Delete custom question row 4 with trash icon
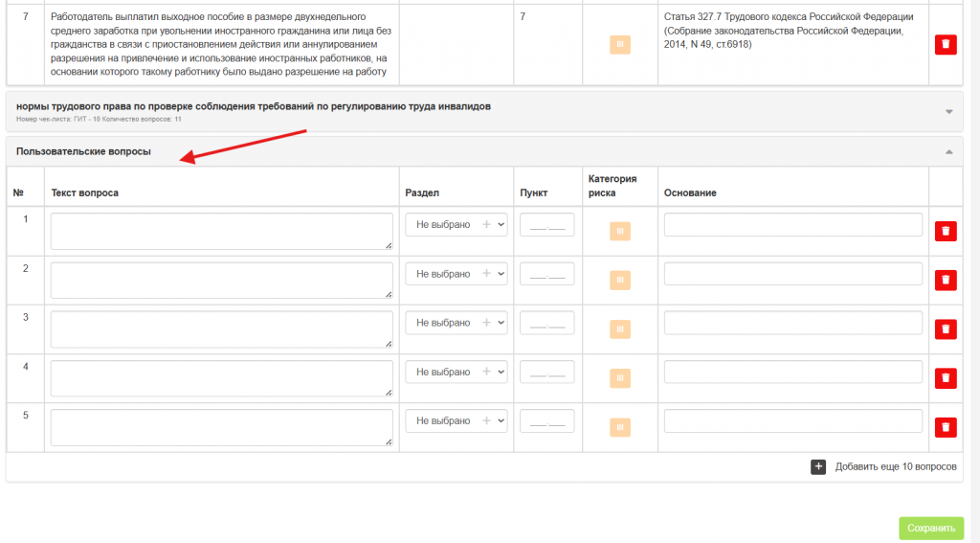980x543 pixels. 946,378
